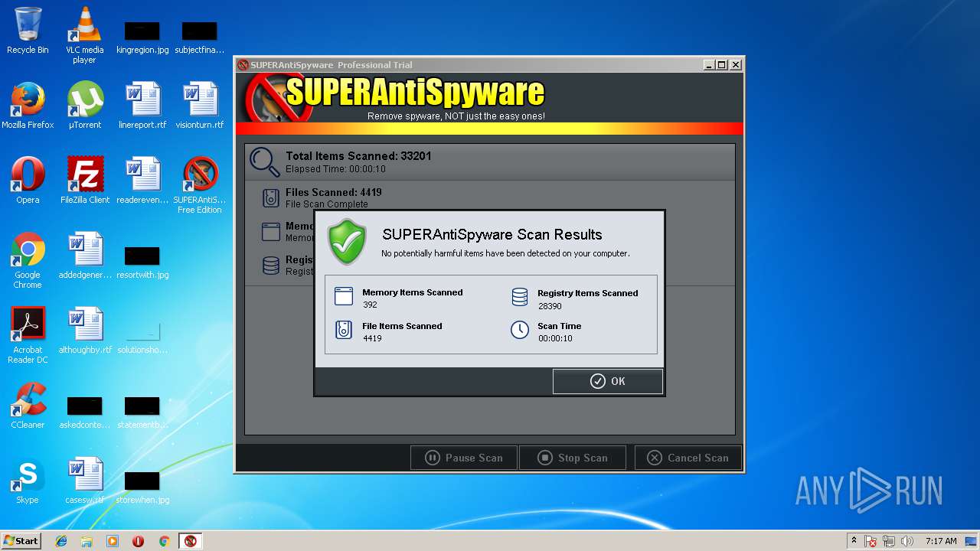Click the Action Center flag tray icon

click(871, 541)
